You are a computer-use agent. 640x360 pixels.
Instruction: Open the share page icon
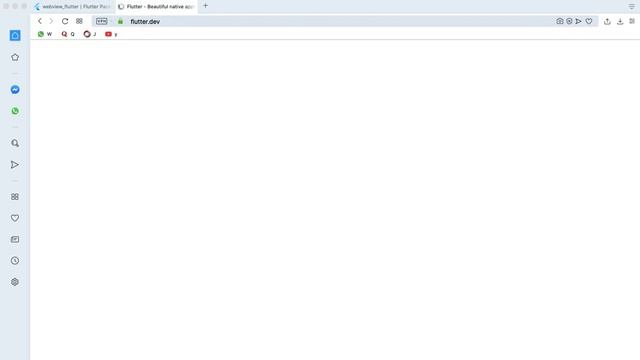click(x=607, y=21)
